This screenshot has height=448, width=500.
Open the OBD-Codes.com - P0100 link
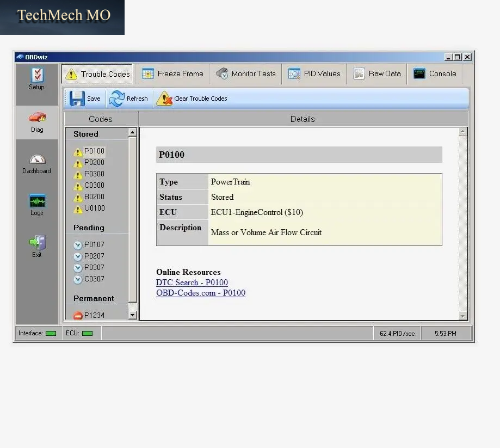click(201, 293)
